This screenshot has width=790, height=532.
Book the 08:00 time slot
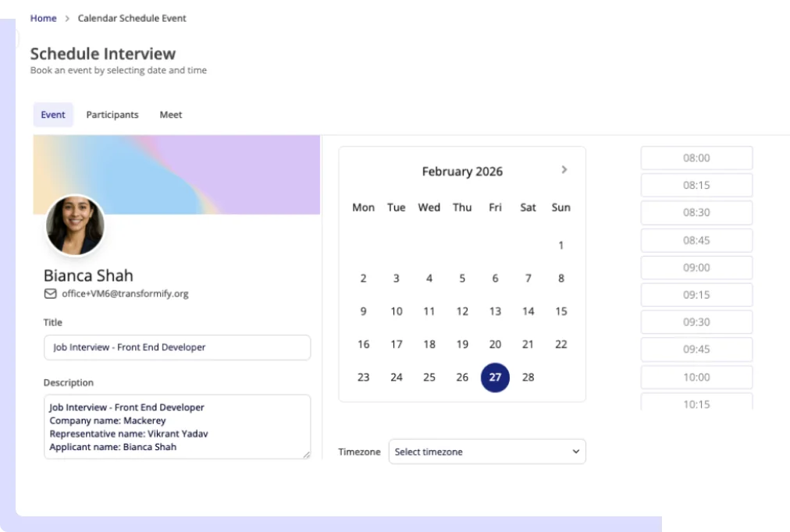pyautogui.click(x=696, y=158)
